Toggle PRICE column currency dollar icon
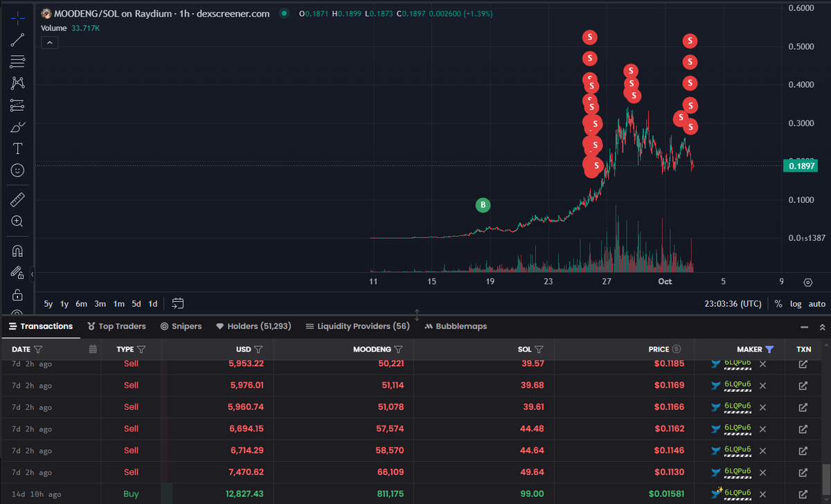831x504 pixels. tap(677, 350)
